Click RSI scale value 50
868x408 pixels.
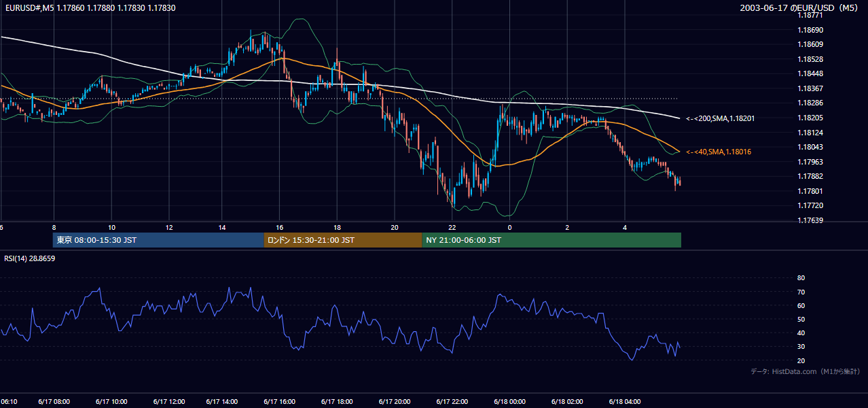[x=801, y=319]
